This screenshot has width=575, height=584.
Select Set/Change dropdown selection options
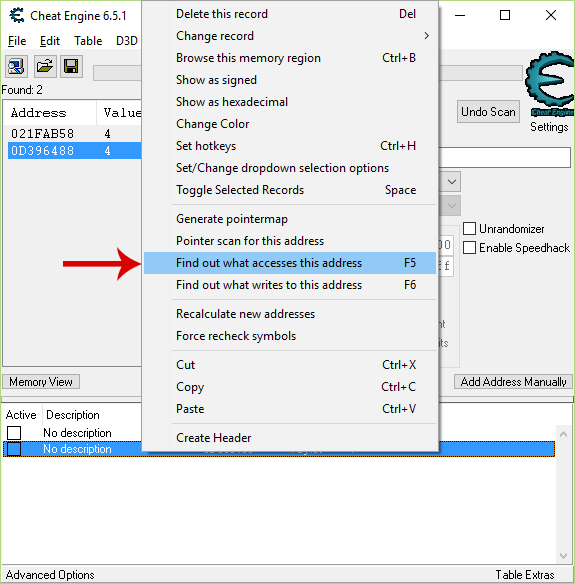290,168
